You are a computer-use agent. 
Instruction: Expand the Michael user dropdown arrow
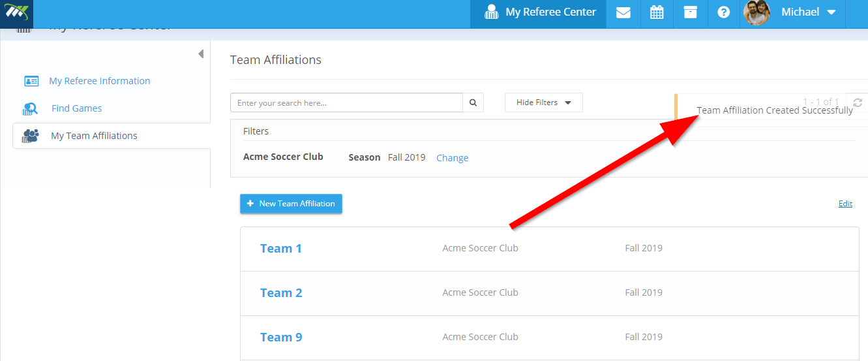tap(831, 12)
